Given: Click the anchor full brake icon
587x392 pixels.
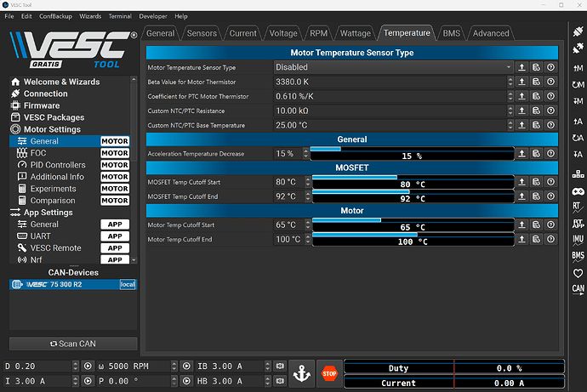Looking at the screenshot, I should pos(301,372).
